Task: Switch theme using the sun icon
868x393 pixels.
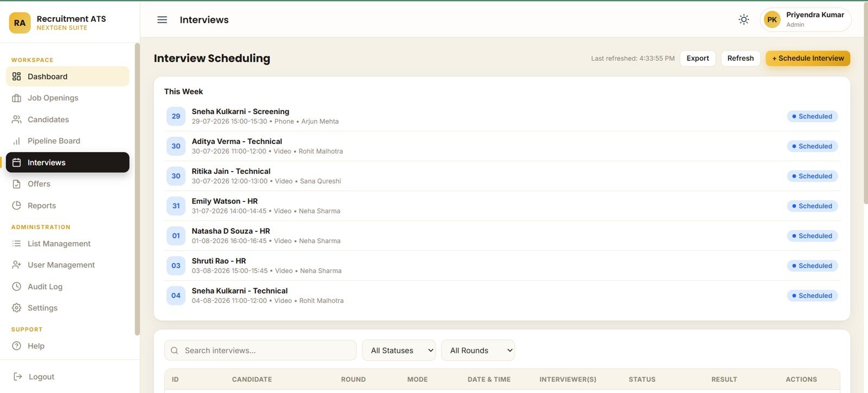Action: coord(744,20)
